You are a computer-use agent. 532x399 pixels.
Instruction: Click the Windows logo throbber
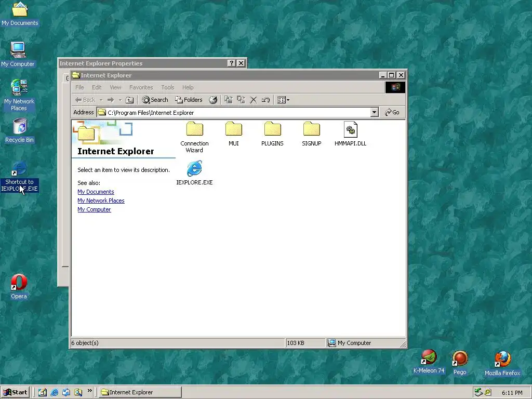coord(395,87)
